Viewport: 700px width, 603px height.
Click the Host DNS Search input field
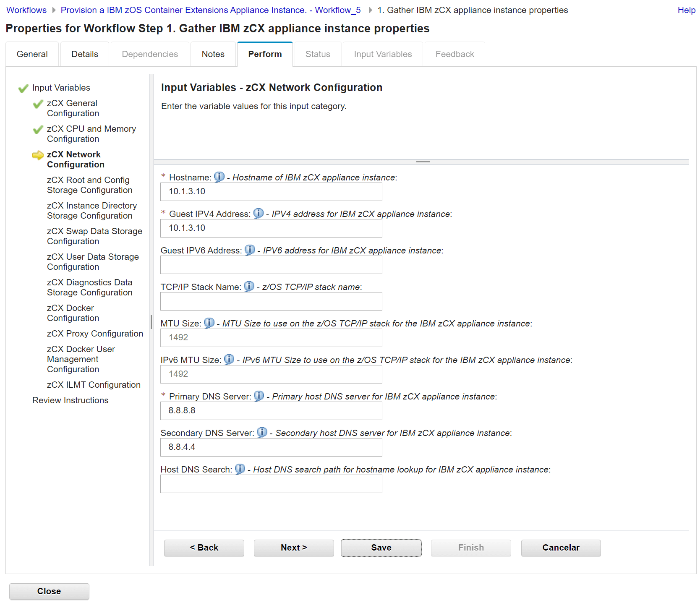[x=271, y=484]
